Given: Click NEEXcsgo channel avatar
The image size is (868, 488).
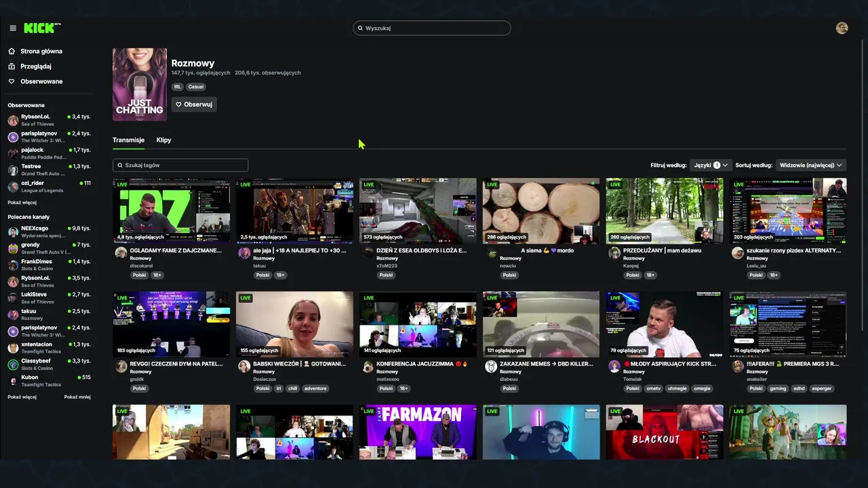Looking at the screenshot, I should [13, 232].
